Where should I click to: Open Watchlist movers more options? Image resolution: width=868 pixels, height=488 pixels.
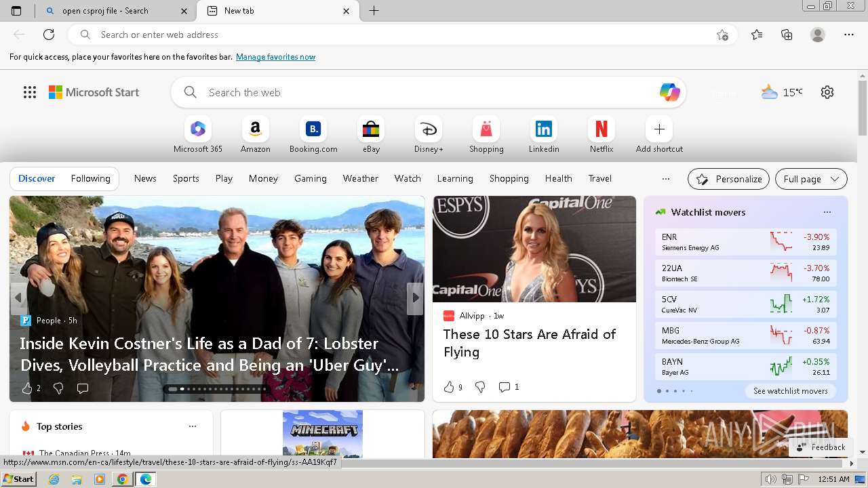click(827, 212)
